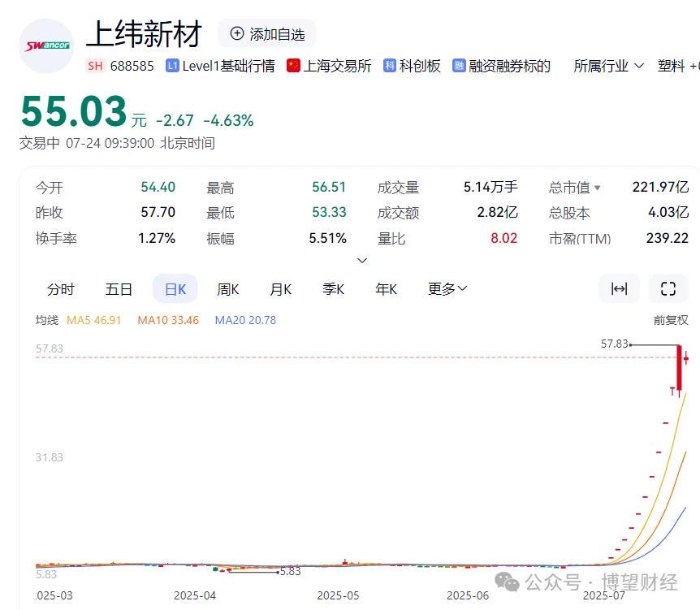Image resolution: width=700 pixels, height=610 pixels.
Task: Click the current price 55.03
Action: pos(74,111)
